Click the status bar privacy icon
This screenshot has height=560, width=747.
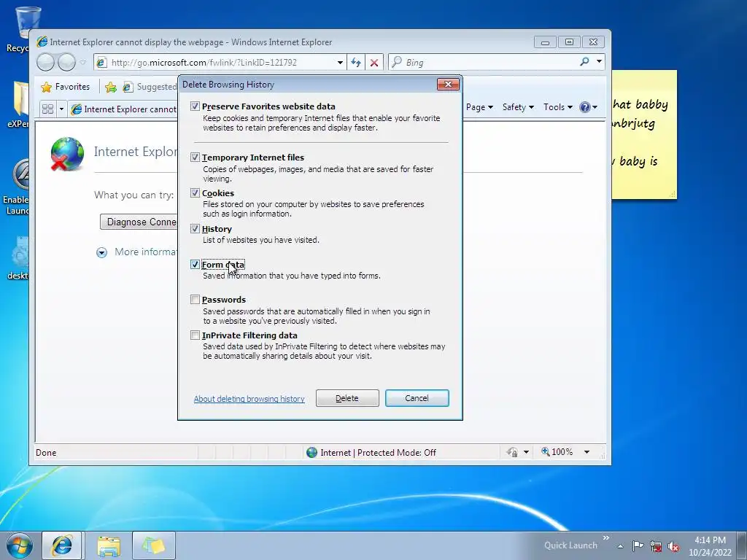tap(513, 452)
